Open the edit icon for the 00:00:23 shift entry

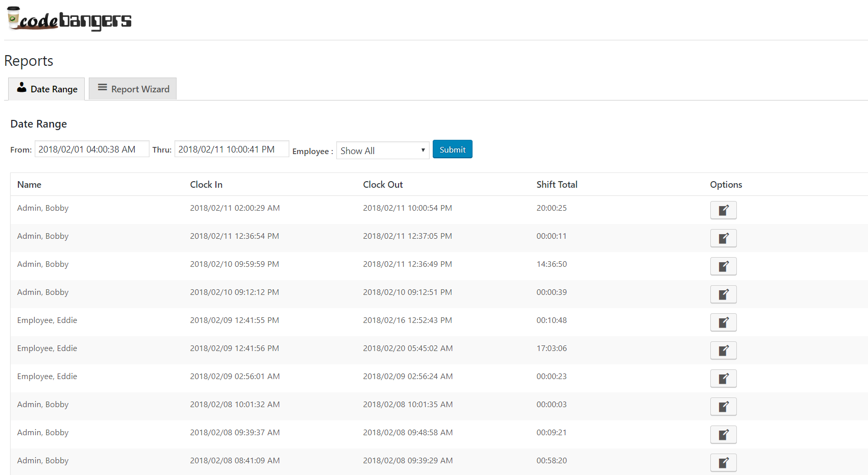tap(723, 378)
